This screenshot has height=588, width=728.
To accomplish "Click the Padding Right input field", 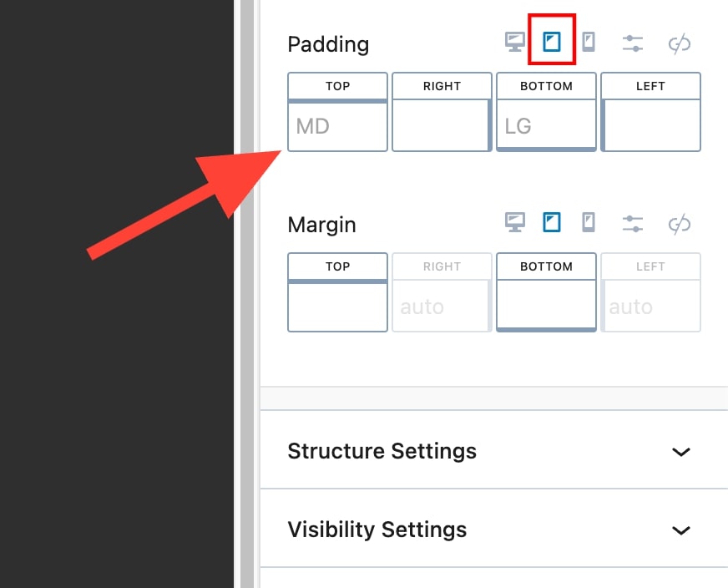I will coord(441,126).
